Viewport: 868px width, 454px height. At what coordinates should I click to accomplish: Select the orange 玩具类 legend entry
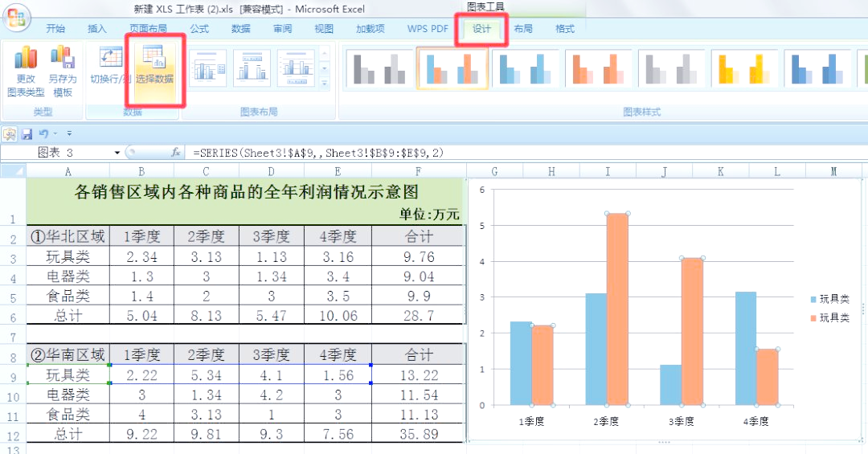tap(829, 318)
